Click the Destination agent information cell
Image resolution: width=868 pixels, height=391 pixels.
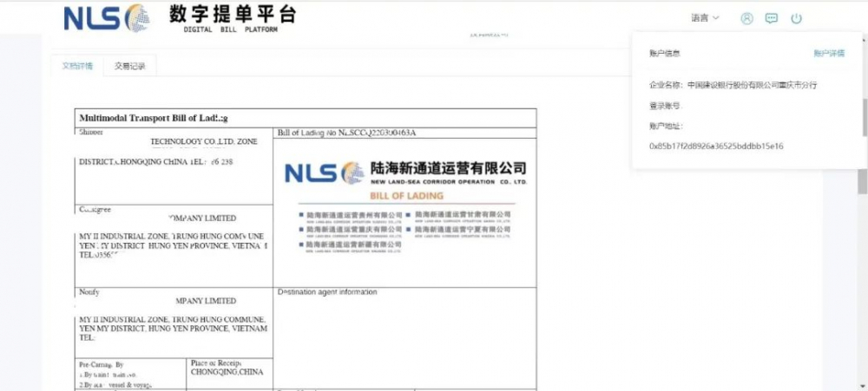point(404,338)
